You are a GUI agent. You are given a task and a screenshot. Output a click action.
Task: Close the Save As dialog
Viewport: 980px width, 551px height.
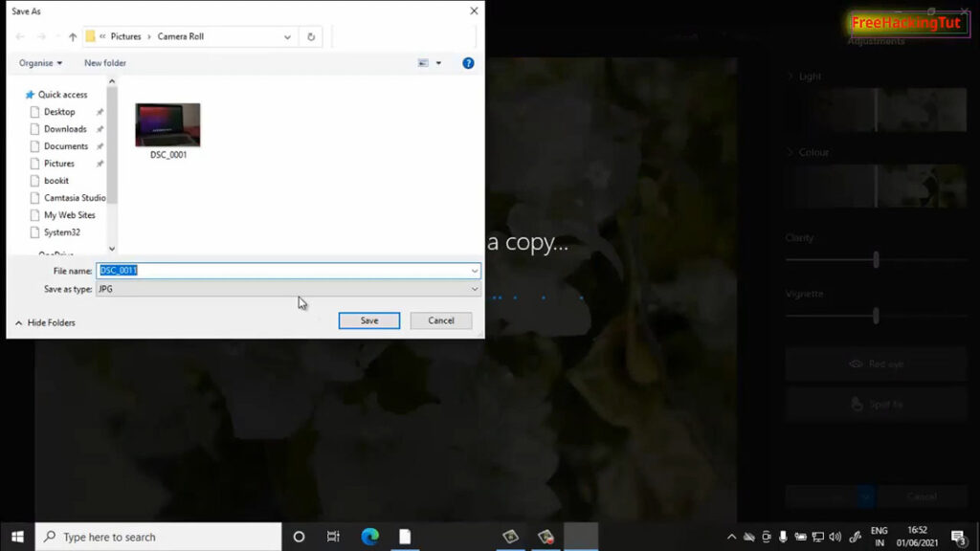[x=474, y=11]
